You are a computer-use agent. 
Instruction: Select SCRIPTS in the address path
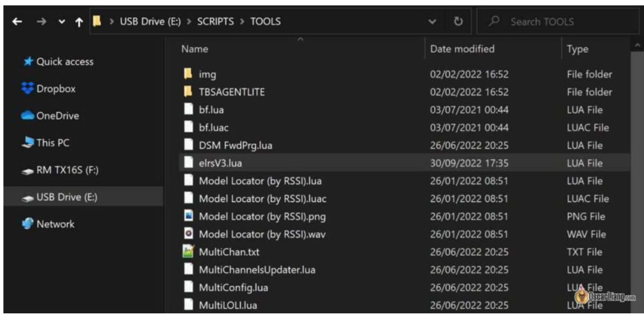215,21
